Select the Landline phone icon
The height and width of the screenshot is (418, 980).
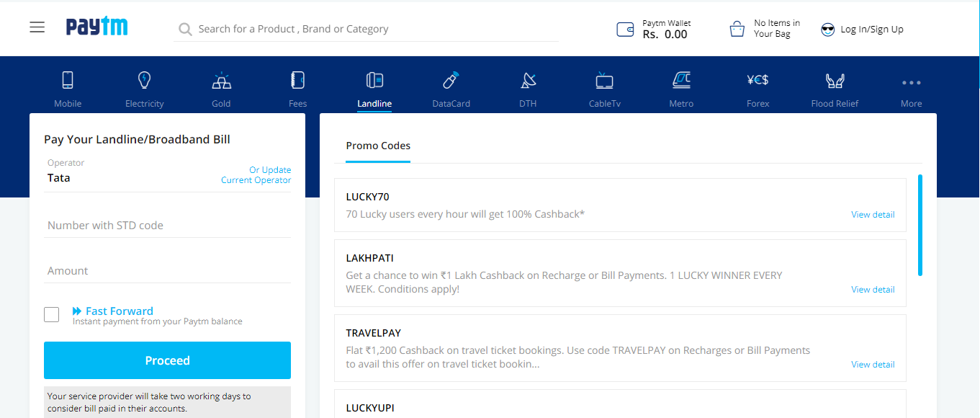[374, 80]
